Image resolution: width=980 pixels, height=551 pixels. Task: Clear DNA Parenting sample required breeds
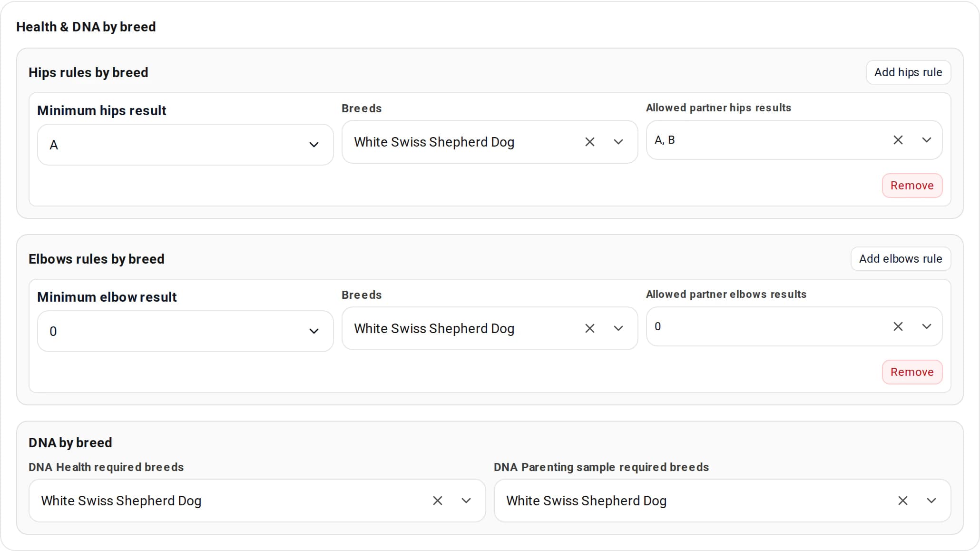click(x=902, y=501)
